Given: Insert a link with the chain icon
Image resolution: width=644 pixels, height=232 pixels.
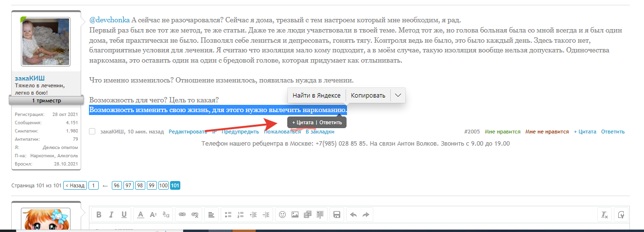Looking at the screenshot, I should pyautogui.click(x=182, y=215).
